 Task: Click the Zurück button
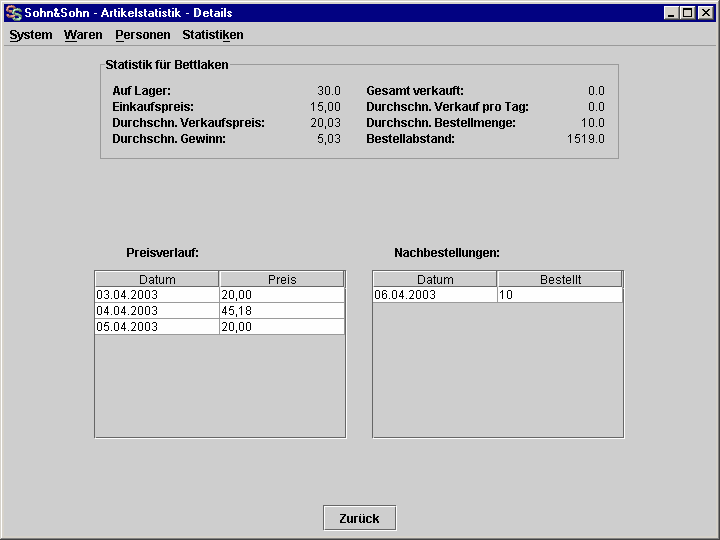coord(360,518)
